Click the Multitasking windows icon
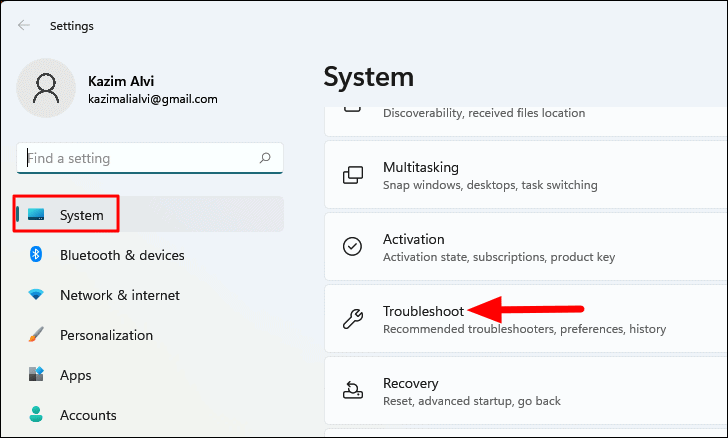 pyautogui.click(x=353, y=175)
